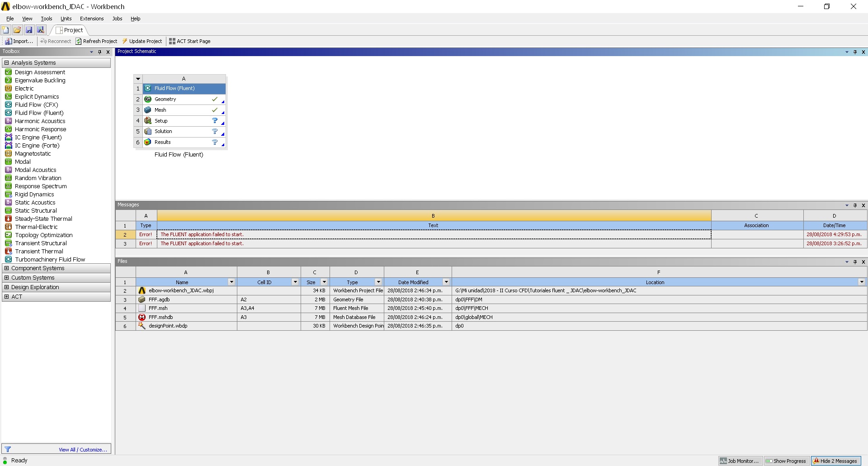868x466 pixels.
Task: Open the Name column filter dropdown
Action: coord(231,282)
